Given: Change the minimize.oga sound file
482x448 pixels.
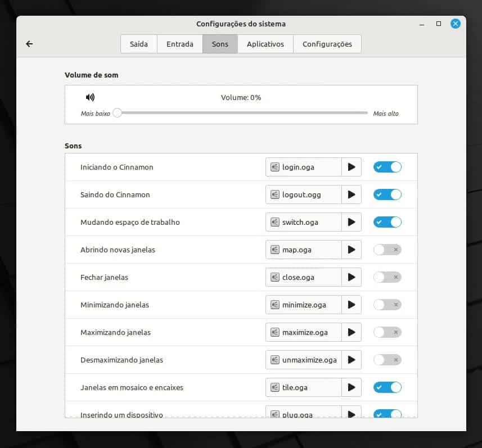Looking at the screenshot, I should (304, 305).
